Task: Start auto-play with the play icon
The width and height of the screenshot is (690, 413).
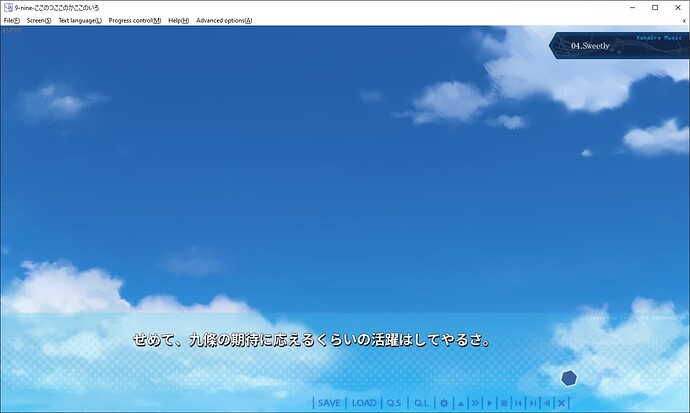Action: (x=490, y=403)
